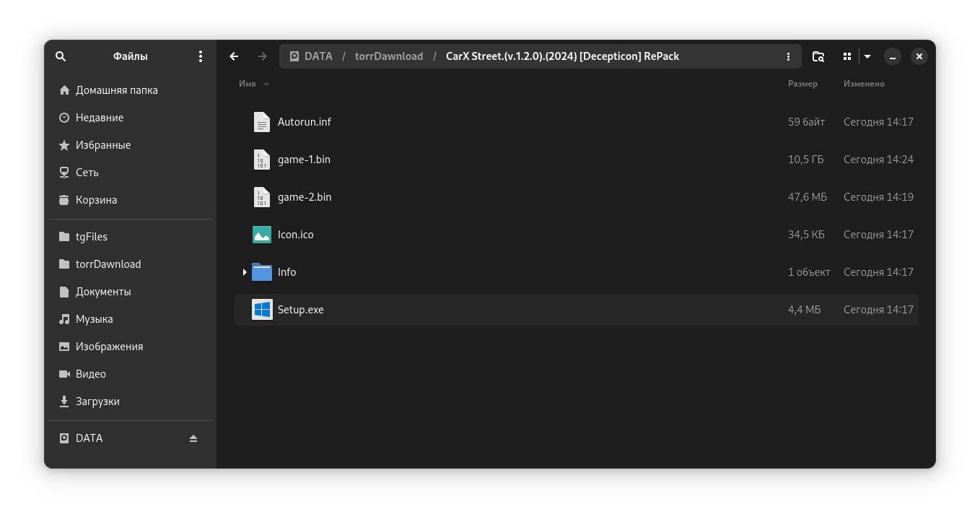Click the 1 объект size value
980x517 pixels.
809,272
